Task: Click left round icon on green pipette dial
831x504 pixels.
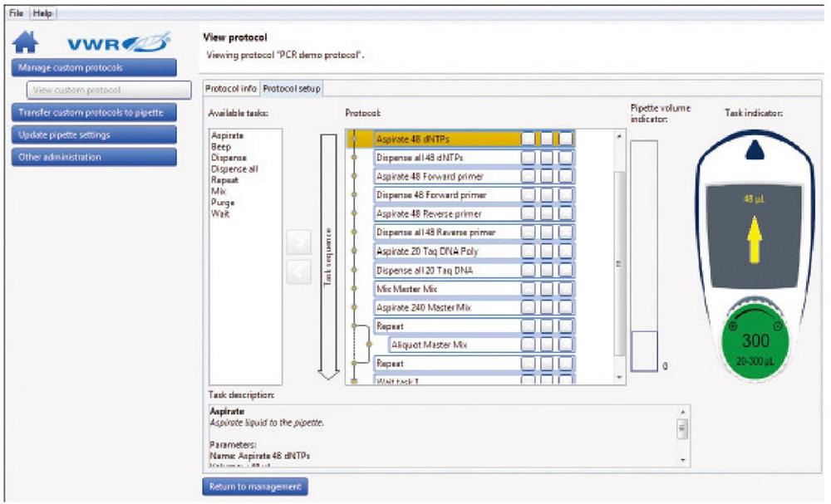Action: tap(733, 326)
